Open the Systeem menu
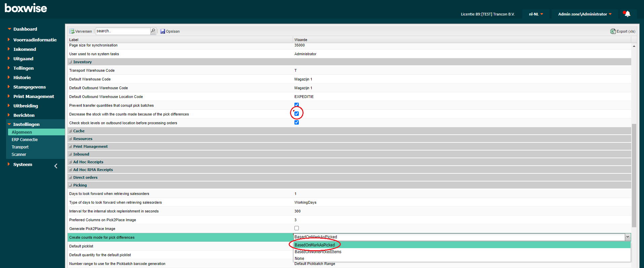This screenshot has height=268, width=644. click(x=23, y=164)
